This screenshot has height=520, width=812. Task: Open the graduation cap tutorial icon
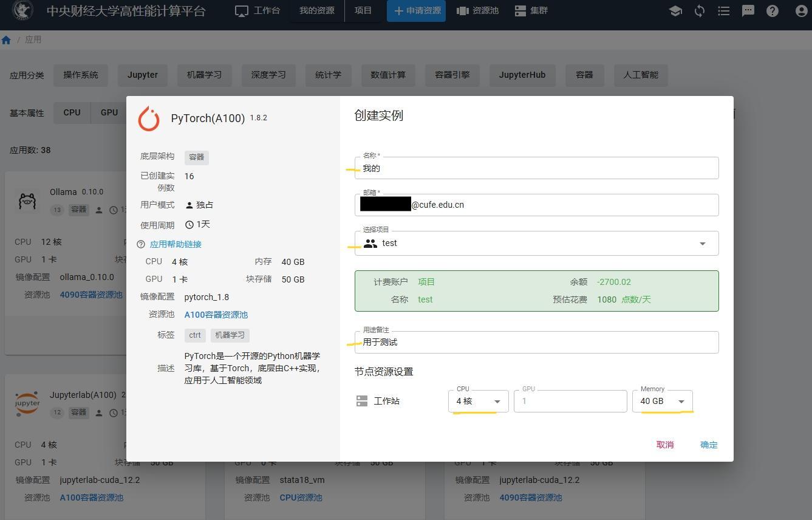pyautogui.click(x=675, y=11)
